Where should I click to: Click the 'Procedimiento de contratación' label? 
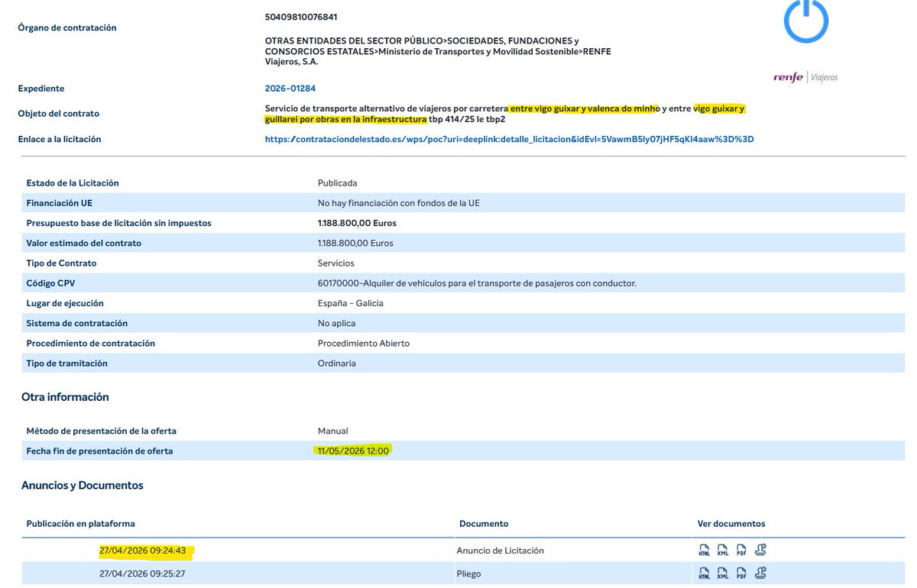coord(91,344)
